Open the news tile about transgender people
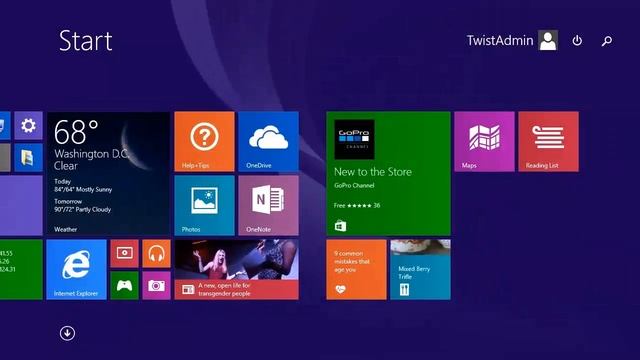Viewport: 640px width, 360px height. (x=237, y=270)
